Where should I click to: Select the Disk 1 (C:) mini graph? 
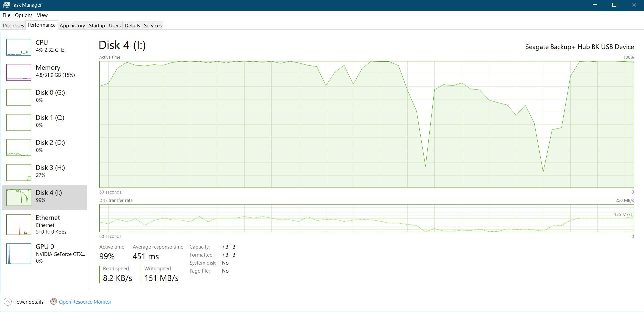click(19, 122)
